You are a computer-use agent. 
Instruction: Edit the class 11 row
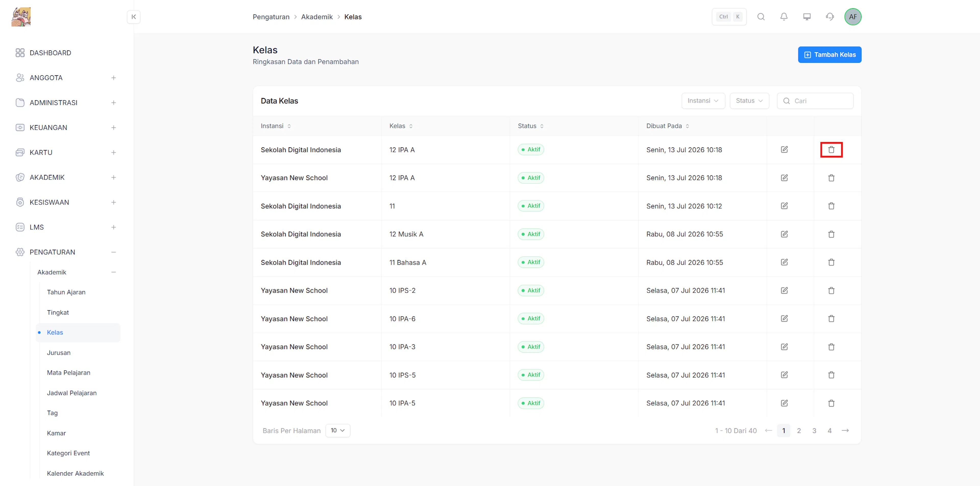(784, 206)
